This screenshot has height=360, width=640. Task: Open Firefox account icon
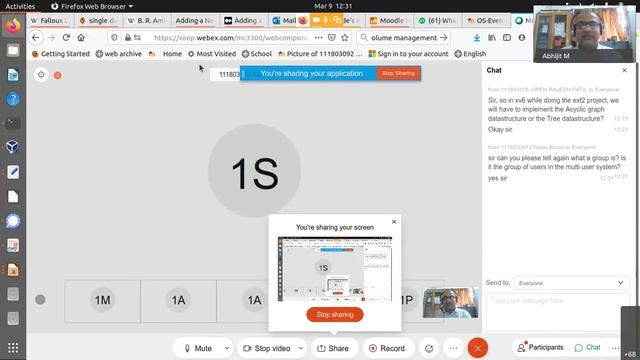522,38
